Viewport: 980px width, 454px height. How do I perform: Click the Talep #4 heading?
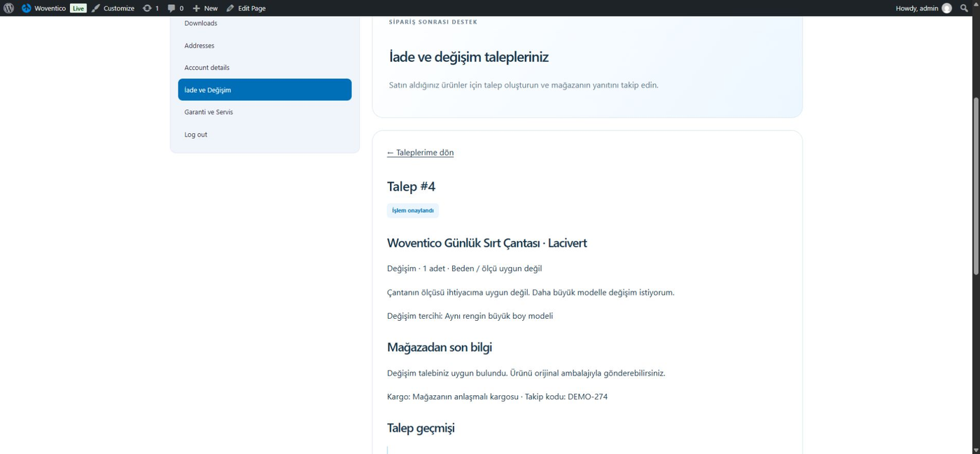412,186
